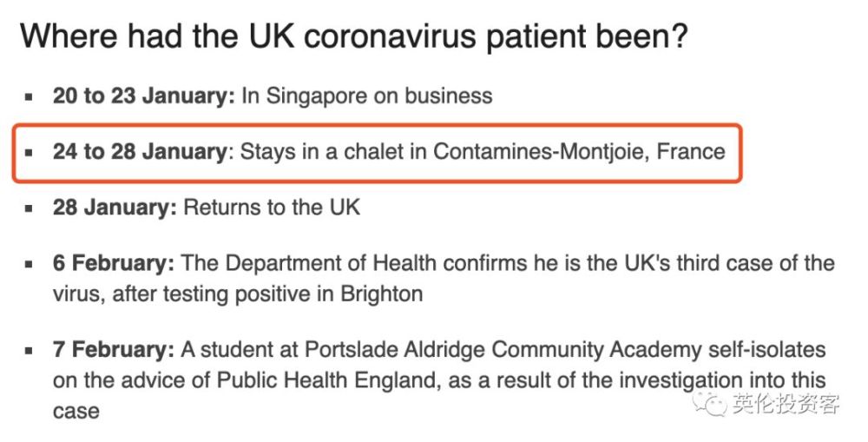868x442 pixels.
Task: Click the bullet before 7 February
Action: [29, 351]
